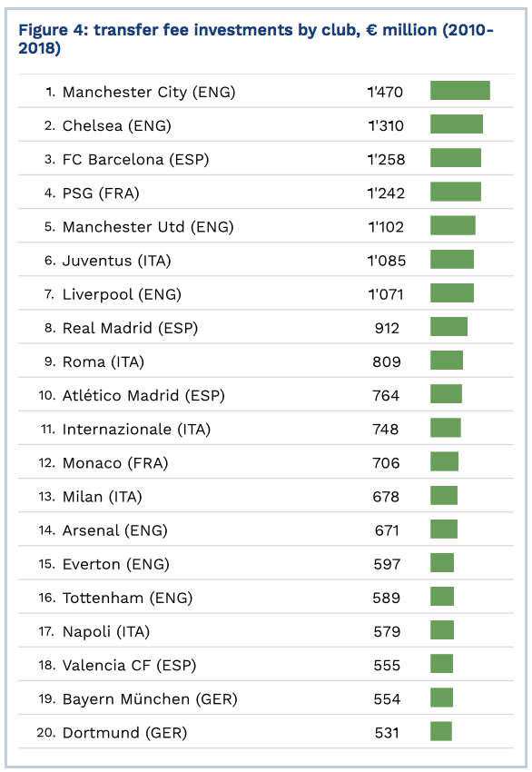Select the Manchester Utd (ENG) row
The height and width of the screenshot is (772, 532).
point(266,225)
